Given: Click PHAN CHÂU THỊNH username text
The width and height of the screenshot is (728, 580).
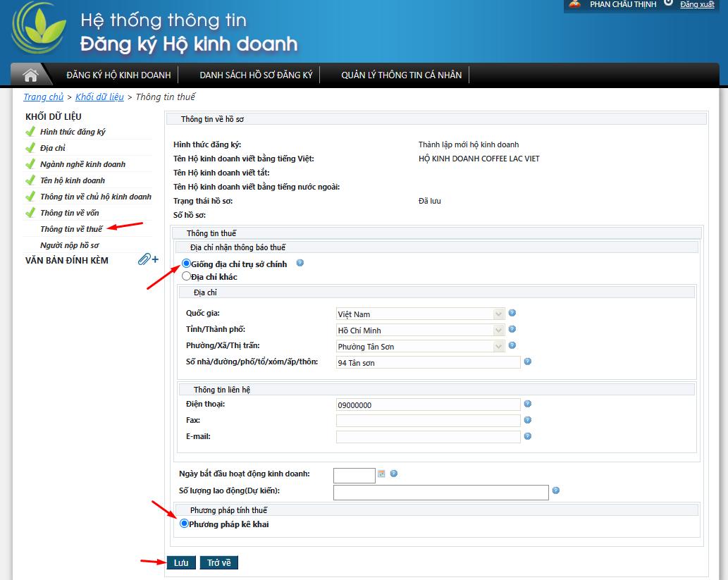Looking at the screenshot, I should (x=623, y=4).
